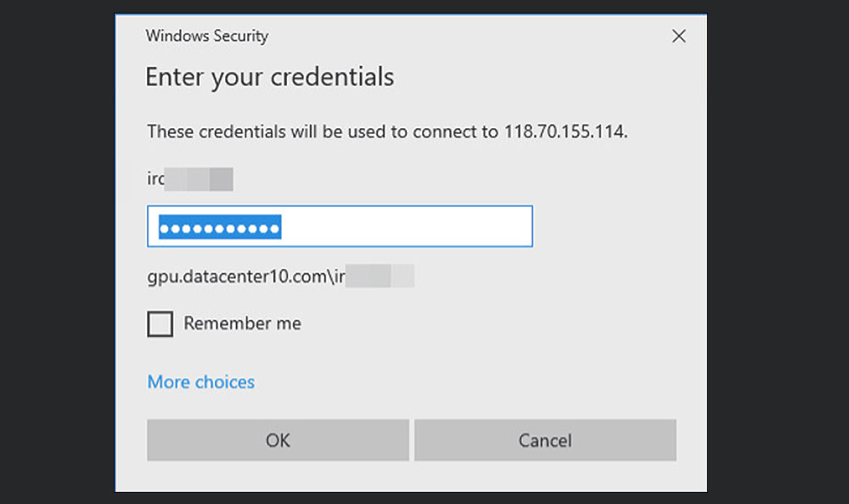This screenshot has height=504, width=849.
Task: Click the These credentials will be used sentence
Action: pos(387,132)
